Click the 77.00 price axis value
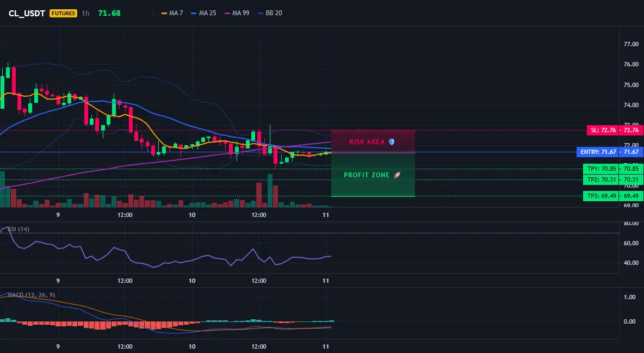644x353 pixels. point(631,44)
